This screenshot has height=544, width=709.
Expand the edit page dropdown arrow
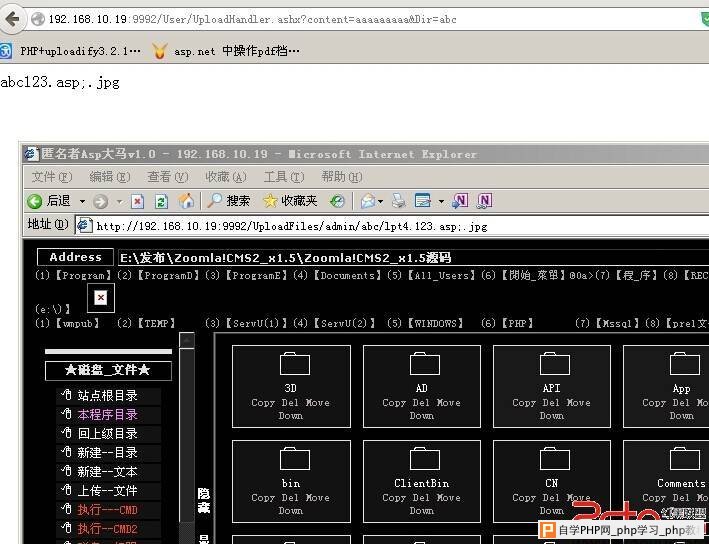(x=441, y=201)
